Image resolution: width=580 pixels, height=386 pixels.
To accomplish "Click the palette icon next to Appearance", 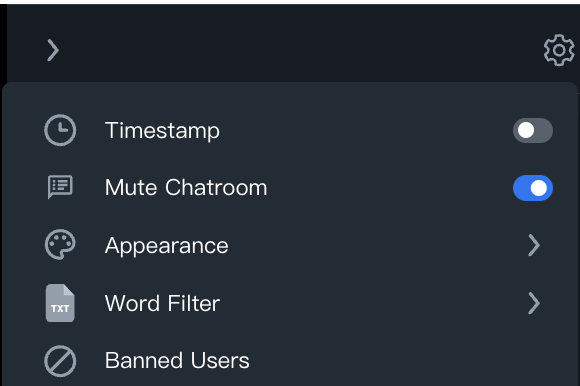I will 60,245.
